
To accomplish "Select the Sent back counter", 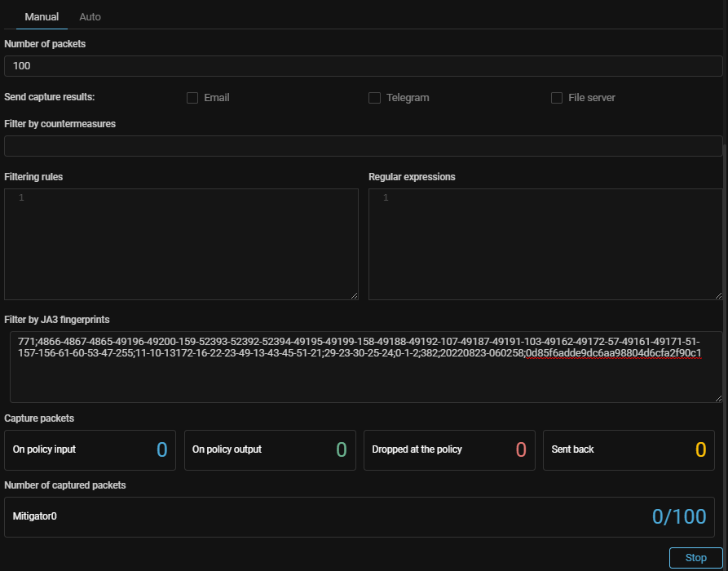I will tap(629, 449).
